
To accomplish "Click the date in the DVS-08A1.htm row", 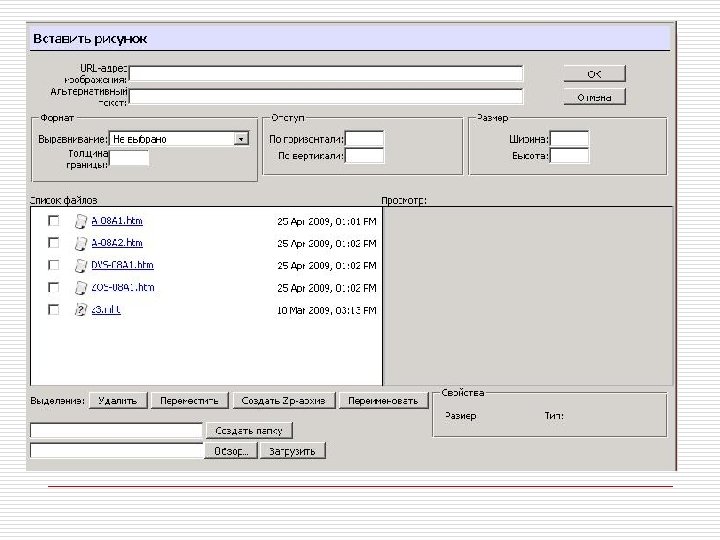I will tap(327, 266).
